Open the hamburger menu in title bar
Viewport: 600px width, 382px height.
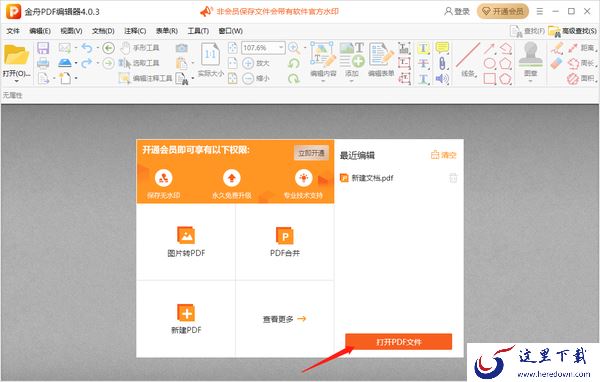tap(540, 11)
